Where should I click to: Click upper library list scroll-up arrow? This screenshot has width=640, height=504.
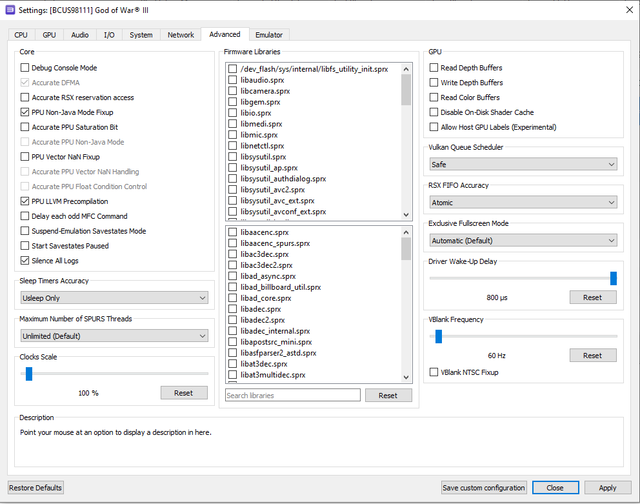pyautogui.click(x=406, y=69)
